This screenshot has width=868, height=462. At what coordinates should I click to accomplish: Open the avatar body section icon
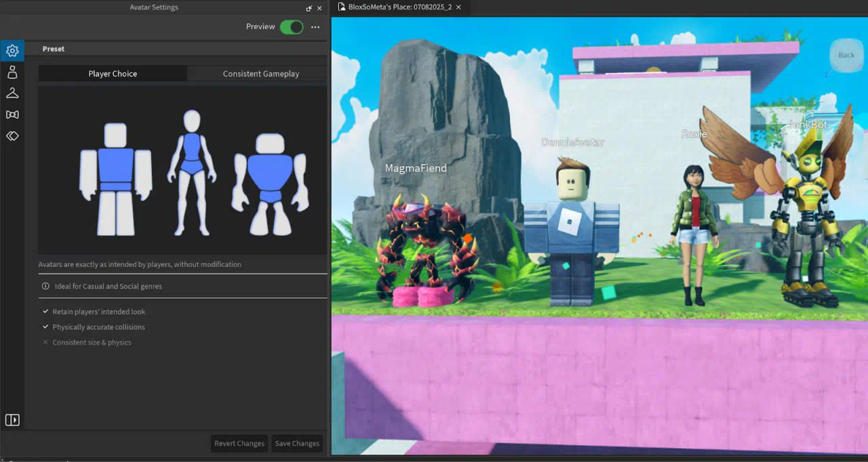click(x=12, y=72)
